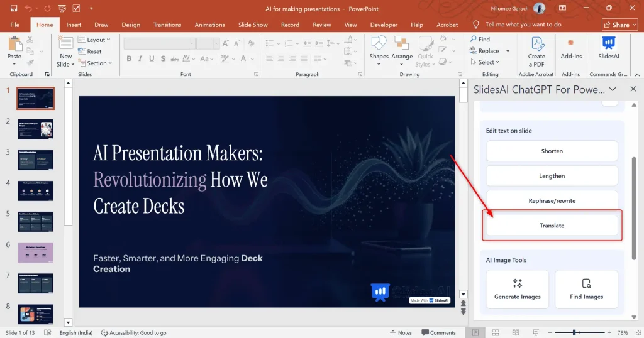Open the Layout dropdown
The image size is (644, 338).
click(x=94, y=40)
